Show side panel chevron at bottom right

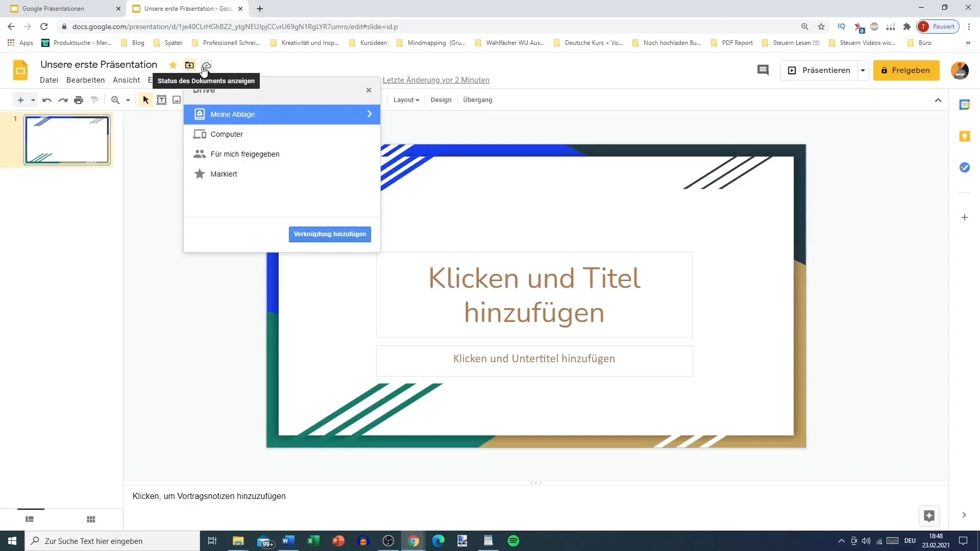[x=964, y=515]
